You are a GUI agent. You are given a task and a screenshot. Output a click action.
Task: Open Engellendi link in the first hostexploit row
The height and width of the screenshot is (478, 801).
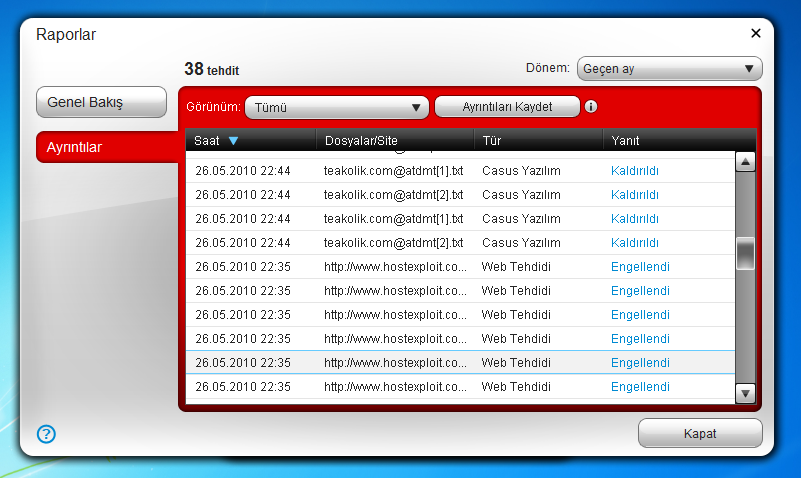pyautogui.click(x=640, y=267)
